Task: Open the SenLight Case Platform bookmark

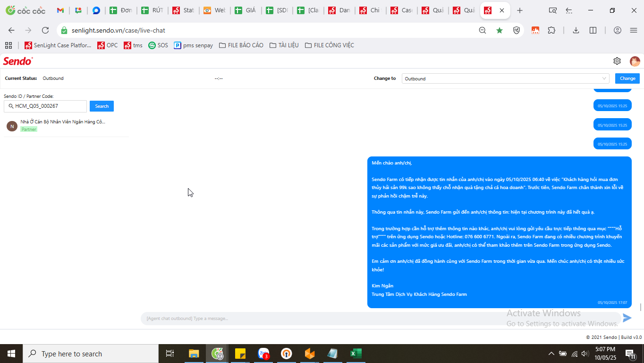Action: click(58, 45)
